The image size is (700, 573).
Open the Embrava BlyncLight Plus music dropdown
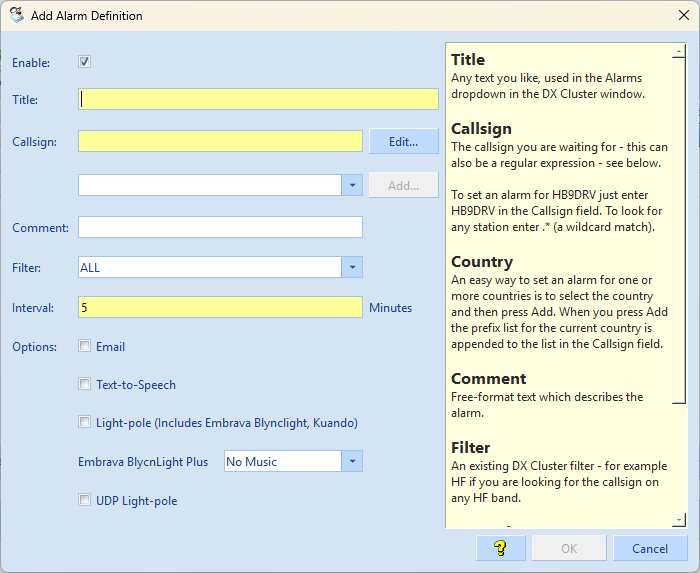click(351, 461)
